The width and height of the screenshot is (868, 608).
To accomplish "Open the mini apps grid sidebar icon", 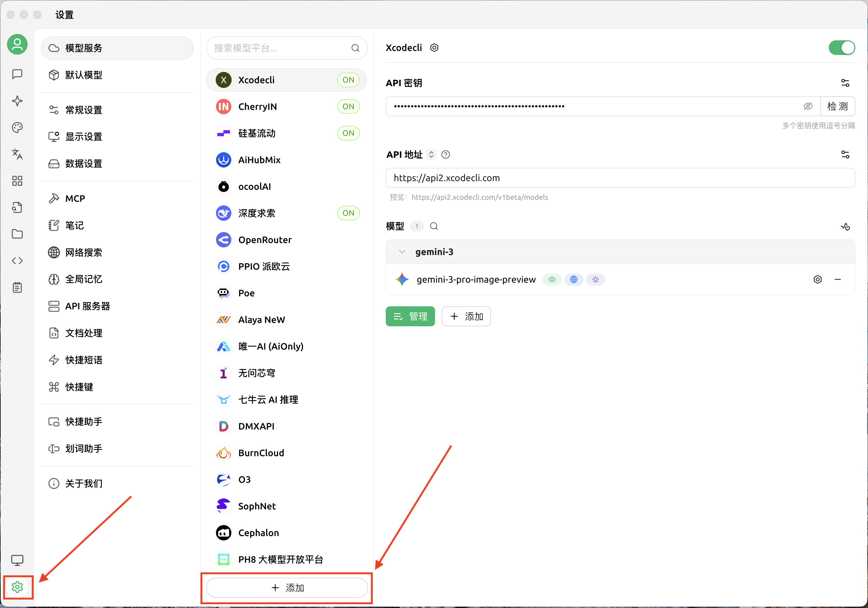I will pyautogui.click(x=17, y=181).
